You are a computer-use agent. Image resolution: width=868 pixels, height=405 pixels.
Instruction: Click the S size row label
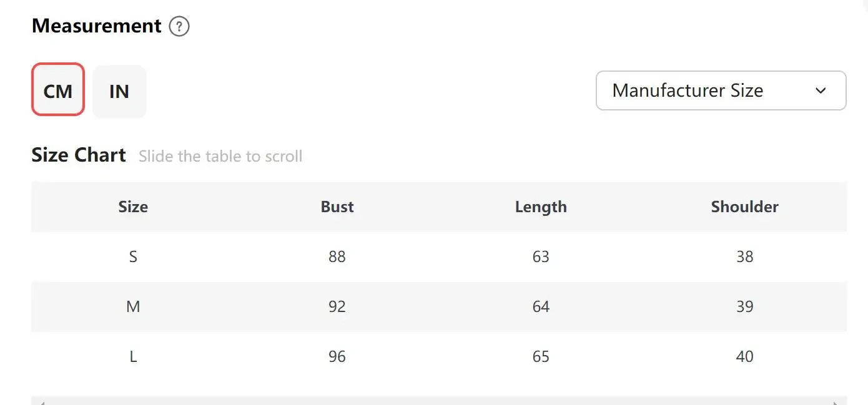133,256
